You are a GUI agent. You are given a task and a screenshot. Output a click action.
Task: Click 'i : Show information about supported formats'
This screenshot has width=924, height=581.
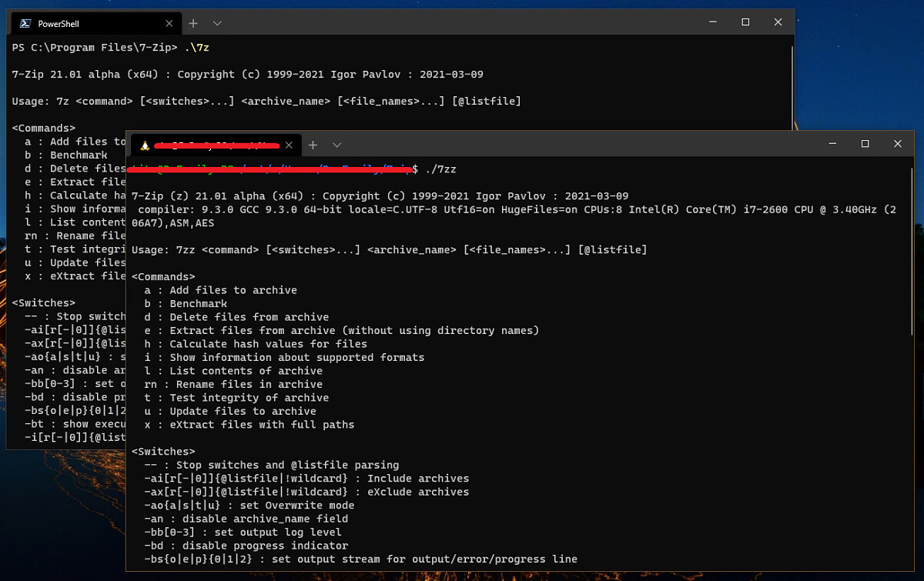pyautogui.click(x=284, y=358)
